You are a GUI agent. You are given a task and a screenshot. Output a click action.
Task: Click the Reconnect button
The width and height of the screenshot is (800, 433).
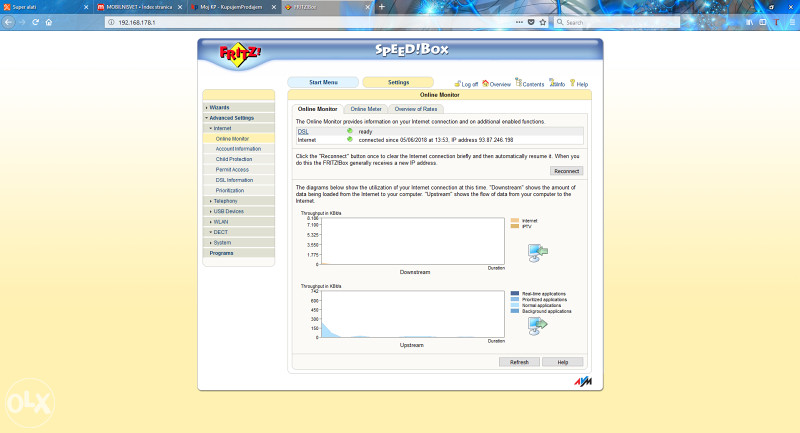566,171
